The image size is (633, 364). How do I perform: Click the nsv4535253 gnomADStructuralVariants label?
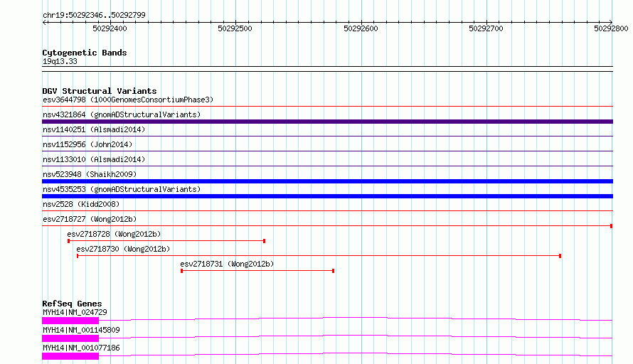tap(122, 189)
